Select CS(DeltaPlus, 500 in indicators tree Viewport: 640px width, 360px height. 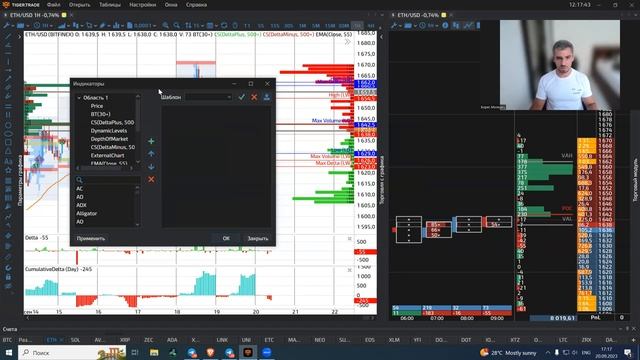(112, 122)
